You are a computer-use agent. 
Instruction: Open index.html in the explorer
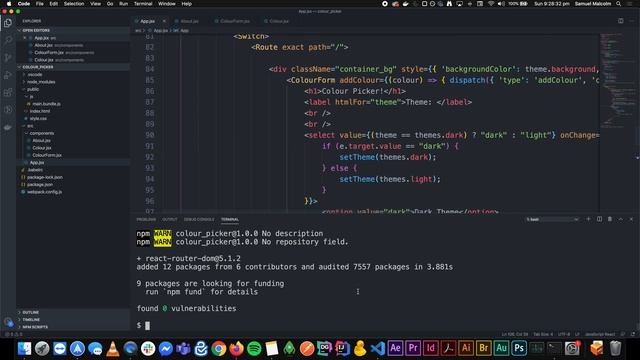[x=40, y=111]
